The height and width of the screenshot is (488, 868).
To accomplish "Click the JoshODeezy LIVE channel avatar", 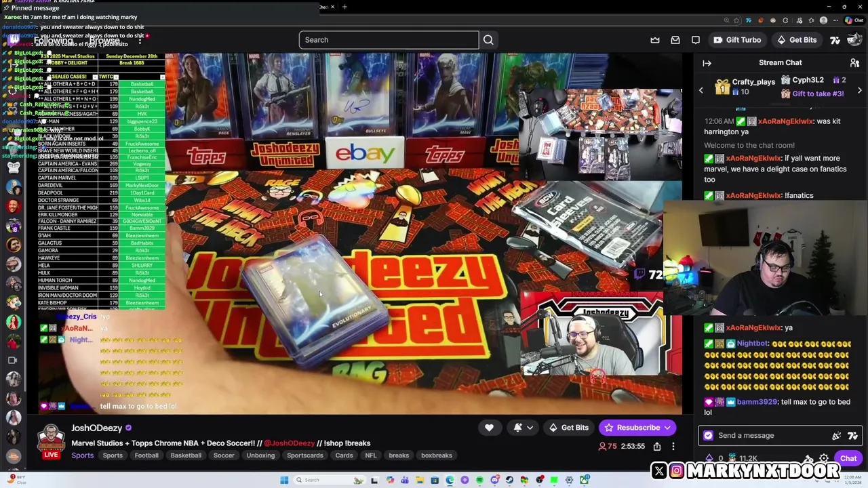I will tap(51, 441).
